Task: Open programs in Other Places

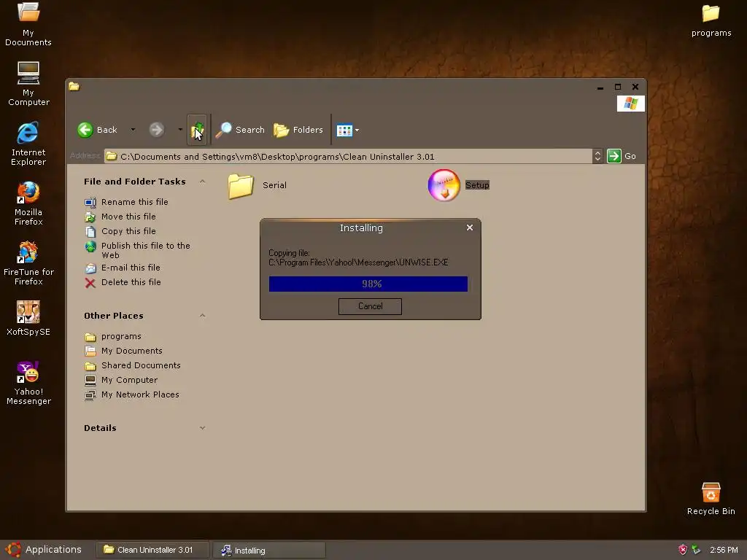Action: pyautogui.click(x=121, y=336)
